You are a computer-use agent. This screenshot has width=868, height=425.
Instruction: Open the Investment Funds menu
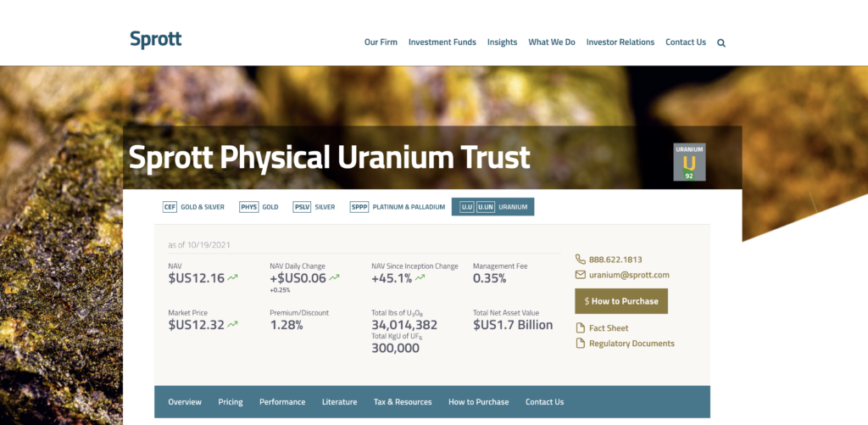tap(442, 42)
